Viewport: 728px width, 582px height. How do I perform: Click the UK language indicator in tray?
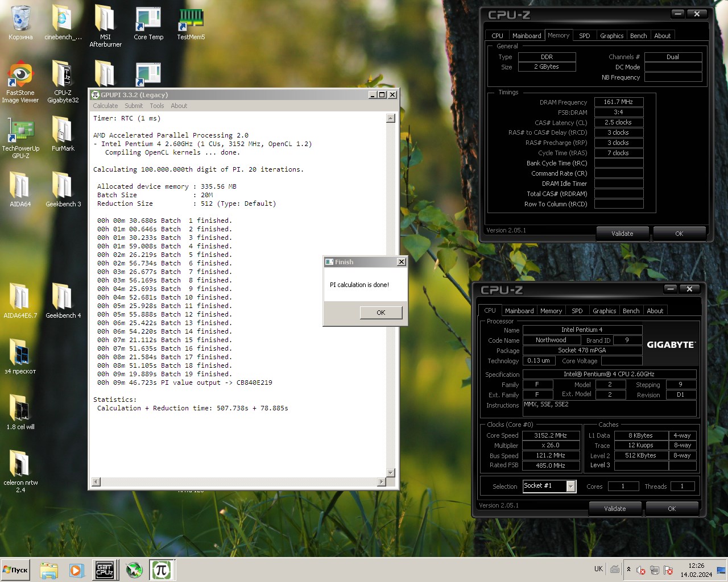coord(598,569)
